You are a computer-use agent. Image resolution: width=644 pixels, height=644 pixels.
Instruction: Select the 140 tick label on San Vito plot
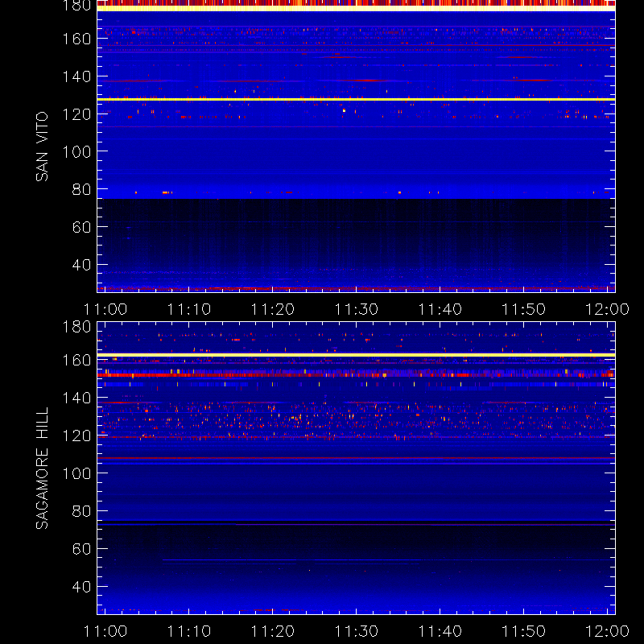(x=76, y=76)
